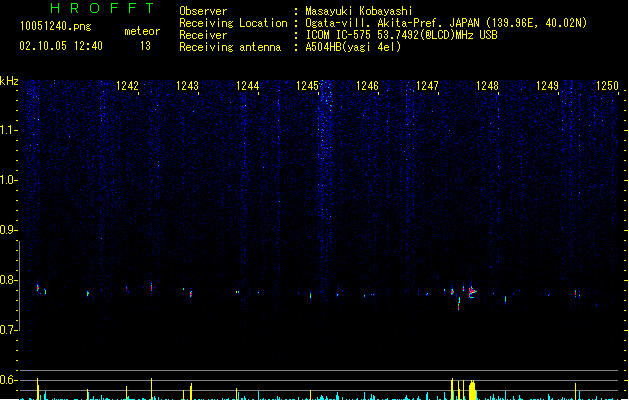Click the 1243 time marker
The image size is (629, 400).
(x=187, y=86)
